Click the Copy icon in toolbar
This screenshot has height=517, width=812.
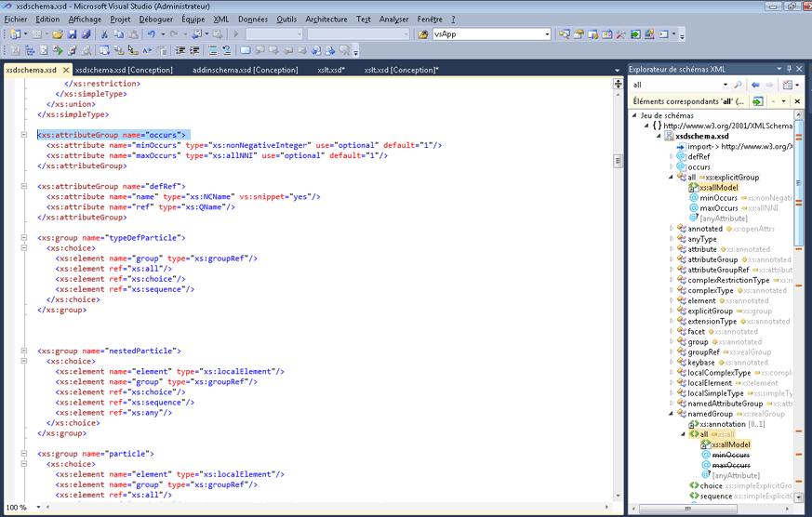(x=118, y=34)
